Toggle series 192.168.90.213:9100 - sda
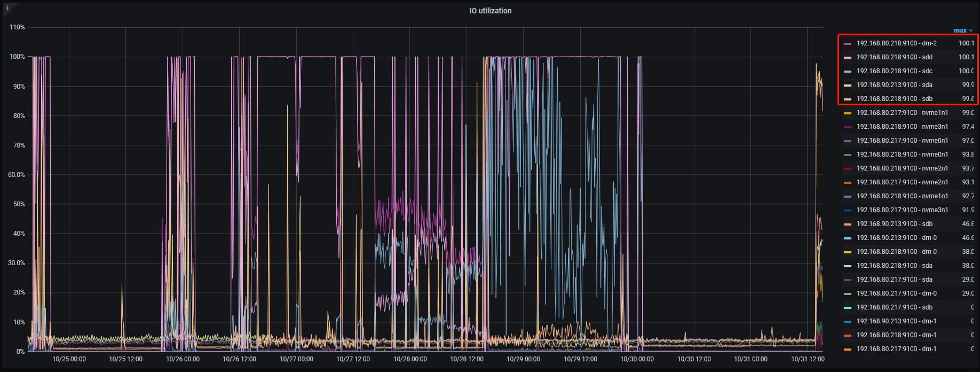This screenshot has width=980, height=372. [x=894, y=85]
